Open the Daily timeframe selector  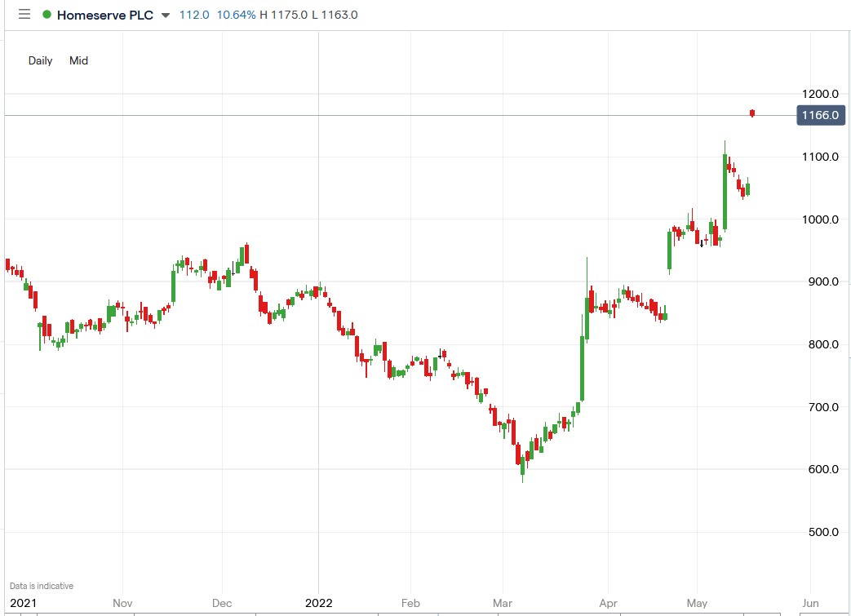(x=39, y=60)
